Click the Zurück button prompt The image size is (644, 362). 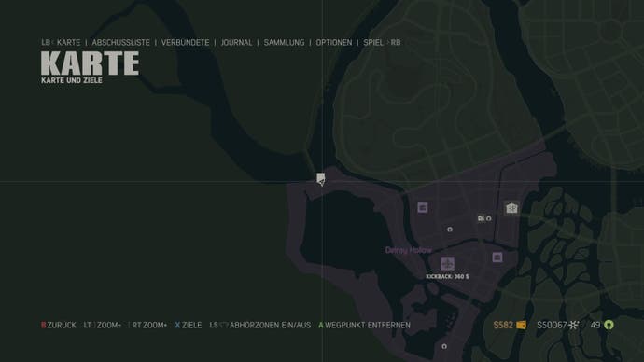[x=59, y=325]
